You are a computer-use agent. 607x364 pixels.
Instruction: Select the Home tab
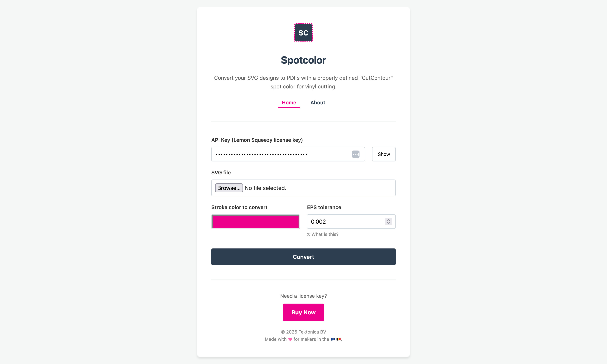point(289,103)
